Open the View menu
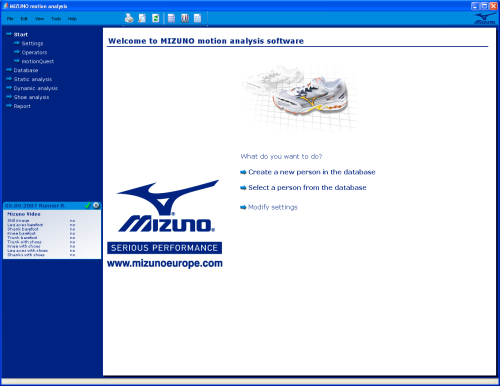Screen dimensions: 500x386 pyautogui.click(x=39, y=19)
